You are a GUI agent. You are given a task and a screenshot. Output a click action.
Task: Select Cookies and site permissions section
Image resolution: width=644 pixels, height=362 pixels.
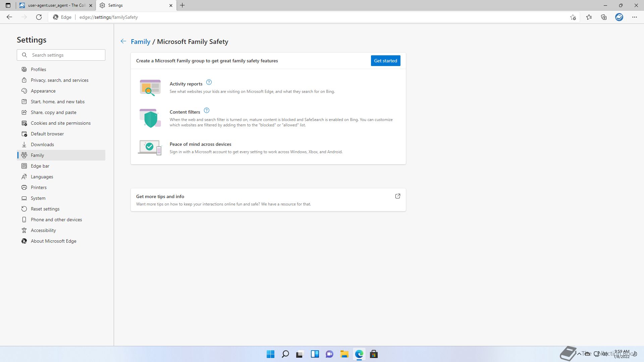60,123
